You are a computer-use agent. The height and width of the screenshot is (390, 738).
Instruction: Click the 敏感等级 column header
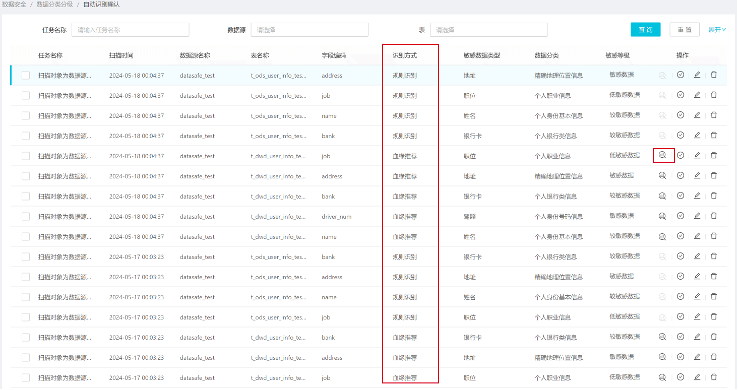(618, 55)
